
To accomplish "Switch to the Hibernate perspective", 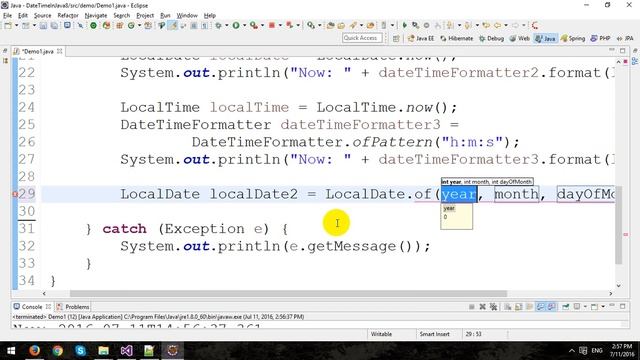I will click(457, 38).
